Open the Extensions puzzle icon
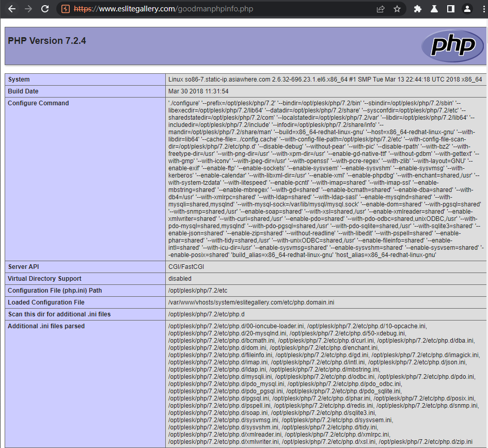Viewport: 488px width, 448px height. pos(418,9)
